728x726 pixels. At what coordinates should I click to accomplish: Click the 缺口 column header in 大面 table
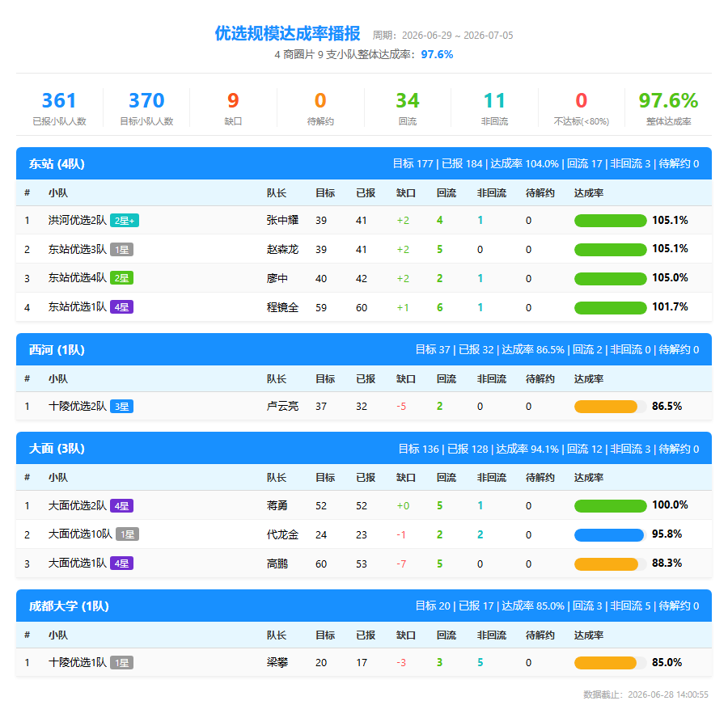point(406,478)
